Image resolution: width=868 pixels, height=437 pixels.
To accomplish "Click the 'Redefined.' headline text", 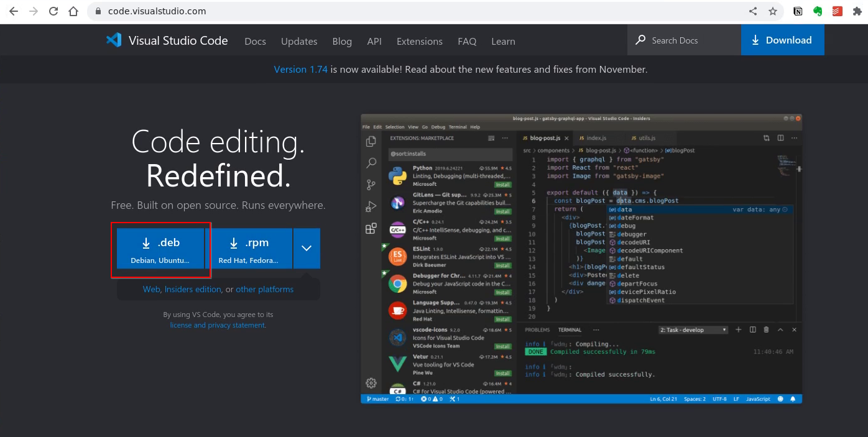I will pos(218,176).
